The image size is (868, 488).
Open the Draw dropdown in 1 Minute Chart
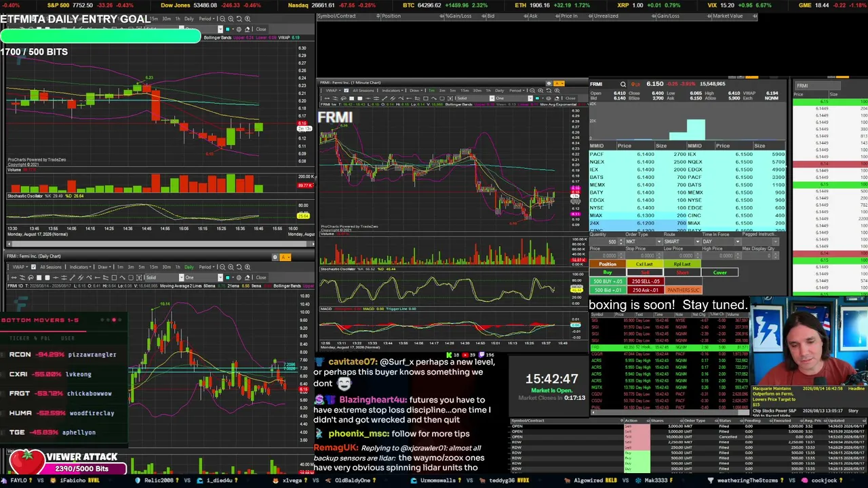point(417,91)
